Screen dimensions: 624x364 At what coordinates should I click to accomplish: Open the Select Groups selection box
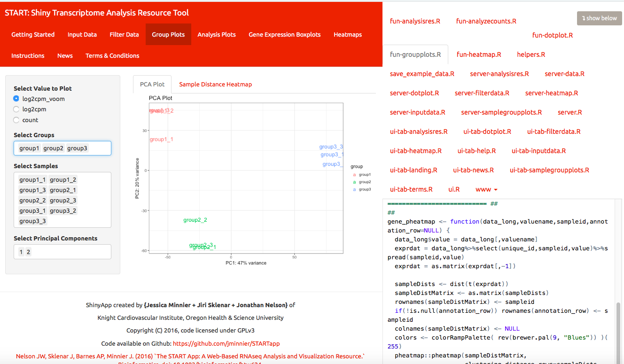click(x=62, y=148)
